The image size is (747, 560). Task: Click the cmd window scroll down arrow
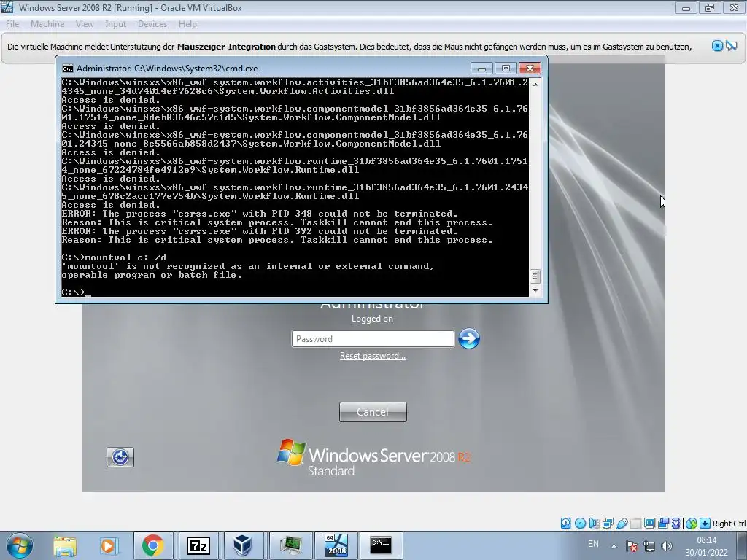point(535,290)
